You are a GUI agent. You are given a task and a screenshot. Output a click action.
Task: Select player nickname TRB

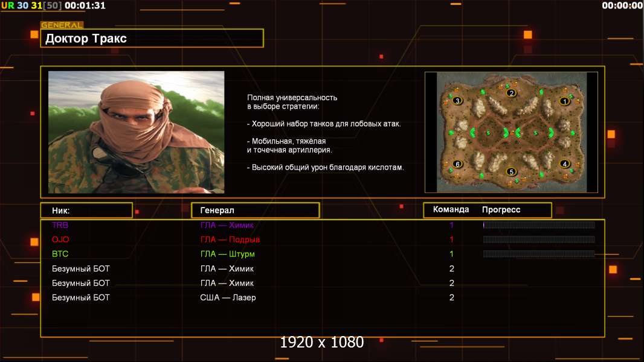click(60, 224)
